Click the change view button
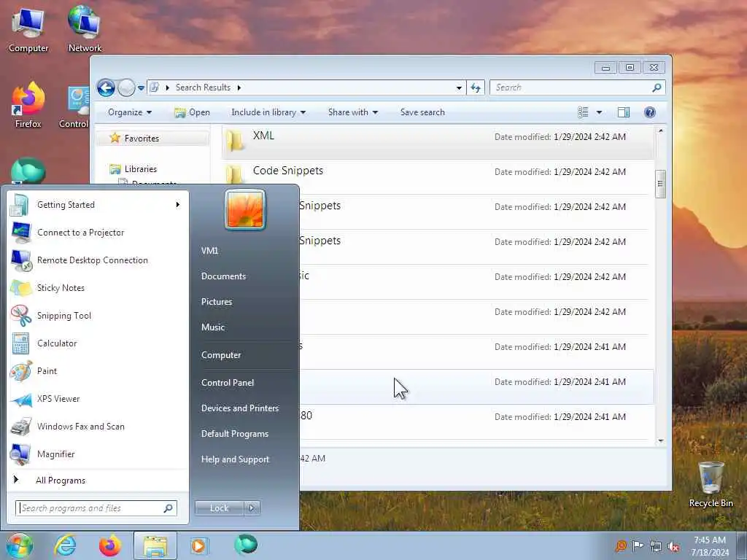Viewport: 747px width, 560px height. tap(583, 112)
